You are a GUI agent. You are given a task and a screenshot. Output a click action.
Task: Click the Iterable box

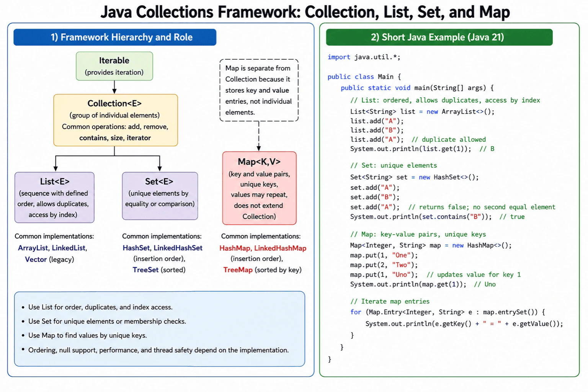114,66
